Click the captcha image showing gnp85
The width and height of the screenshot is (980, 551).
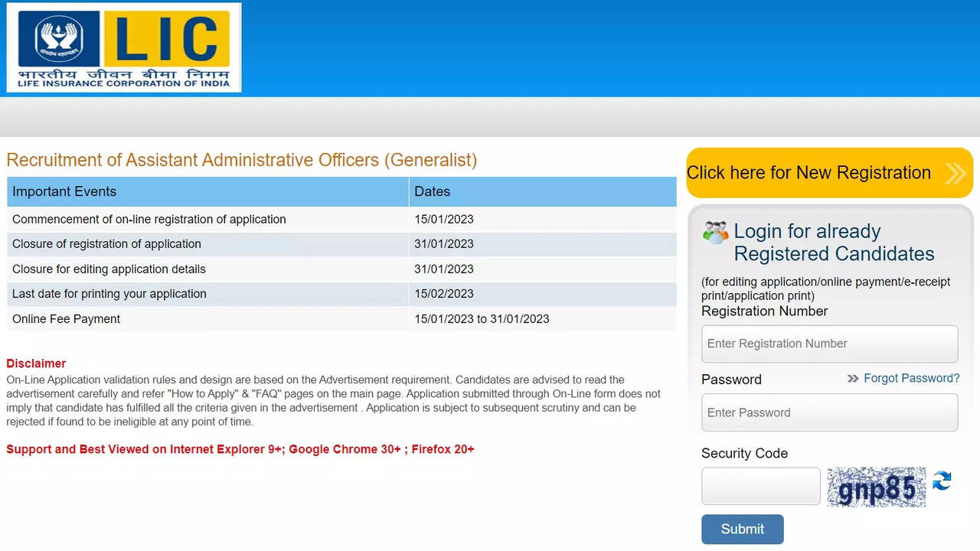click(876, 487)
